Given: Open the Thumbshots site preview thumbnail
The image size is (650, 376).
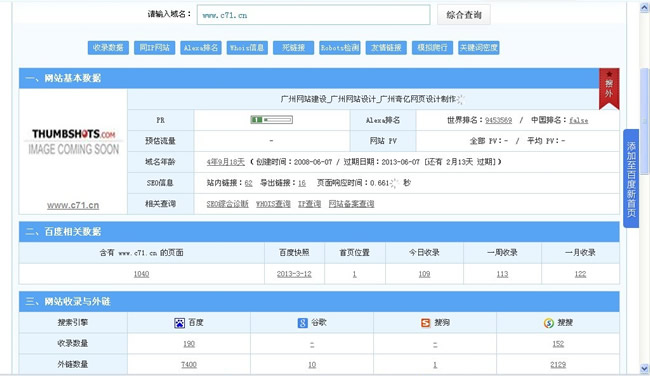Looking at the screenshot, I should coord(73,142).
